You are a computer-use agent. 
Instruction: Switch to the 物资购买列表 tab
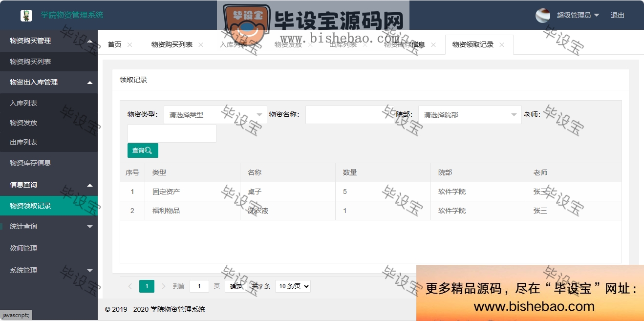click(172, 44)
